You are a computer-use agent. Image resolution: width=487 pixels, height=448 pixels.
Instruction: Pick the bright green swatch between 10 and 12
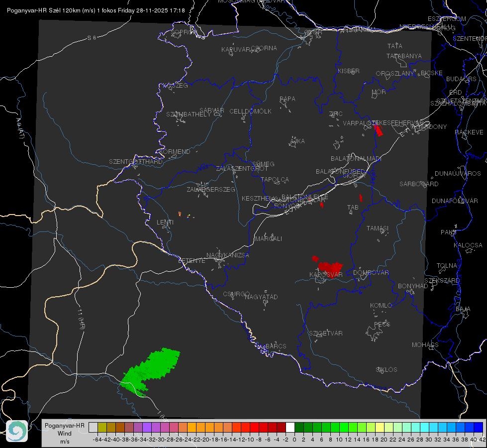[x=344, y=428]
